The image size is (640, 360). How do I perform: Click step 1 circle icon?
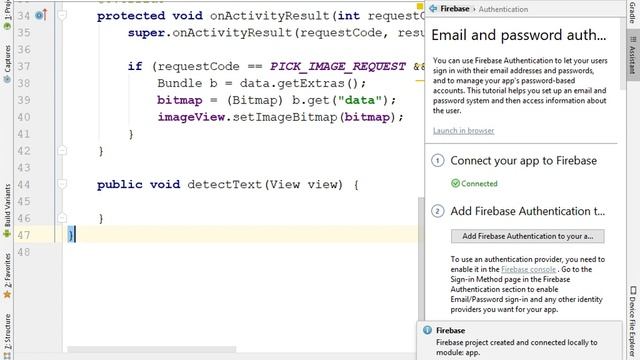(x=438, y=160)
